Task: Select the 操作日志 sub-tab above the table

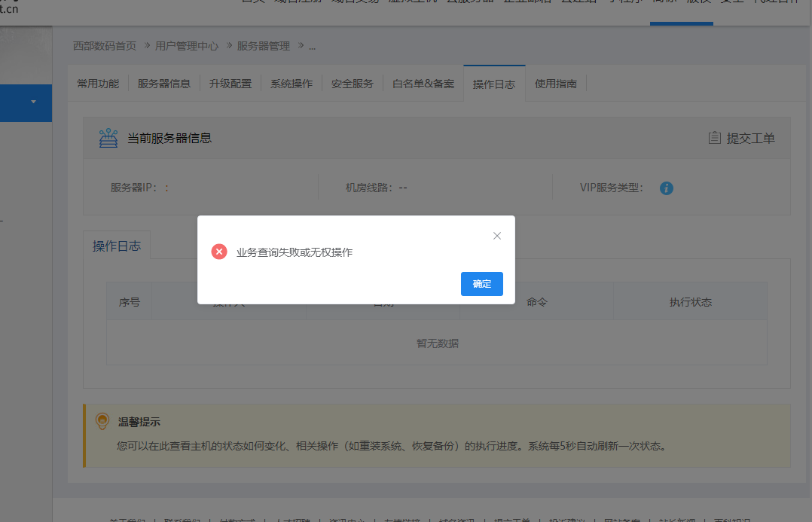Action: [117, 246]
